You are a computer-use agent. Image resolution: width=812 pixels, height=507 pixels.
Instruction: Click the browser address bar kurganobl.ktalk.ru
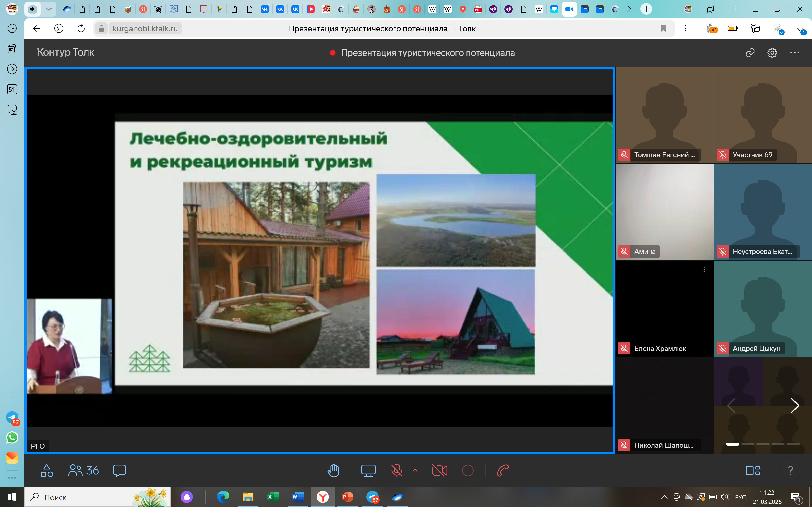coord(145,28)
